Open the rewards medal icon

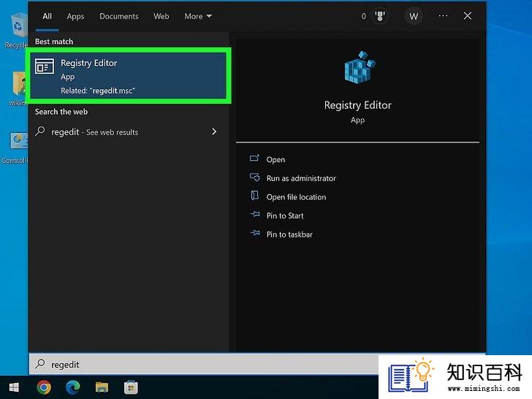pos(380,16)
